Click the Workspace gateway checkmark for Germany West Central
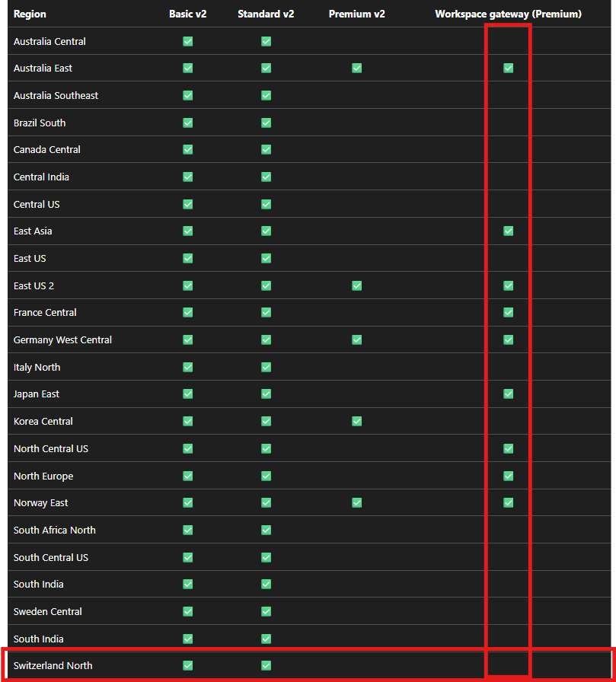616x682 pixels. pos(508,339)
